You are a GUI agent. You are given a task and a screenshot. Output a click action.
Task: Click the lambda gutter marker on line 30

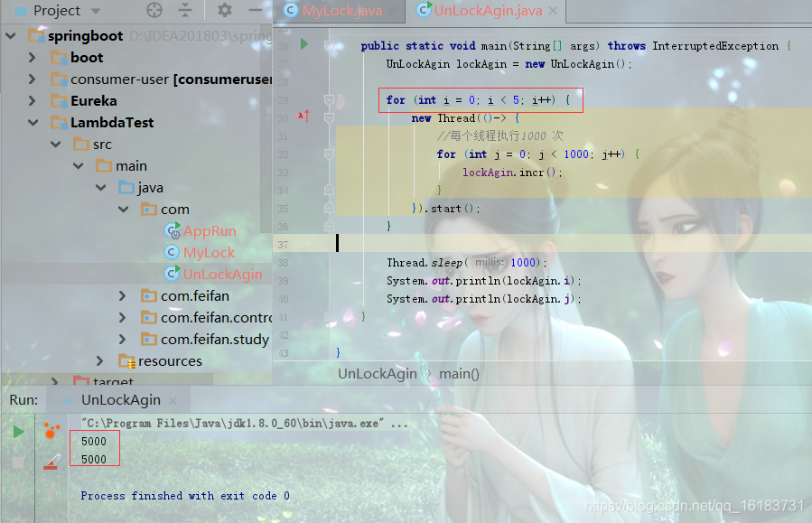303,117
